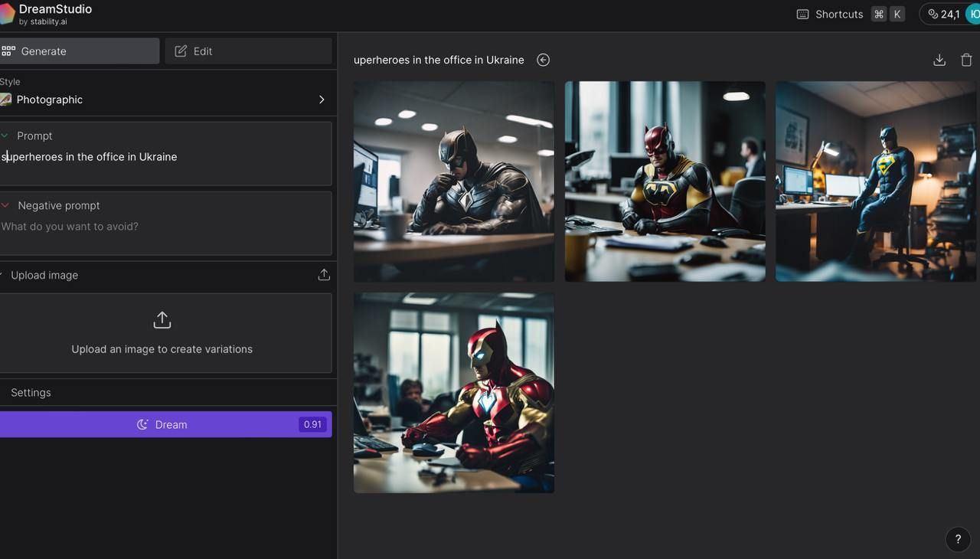Viewport: 980px width, 559px height.
Task: Expand the Settings section
Action: click(x=31, y=392)
